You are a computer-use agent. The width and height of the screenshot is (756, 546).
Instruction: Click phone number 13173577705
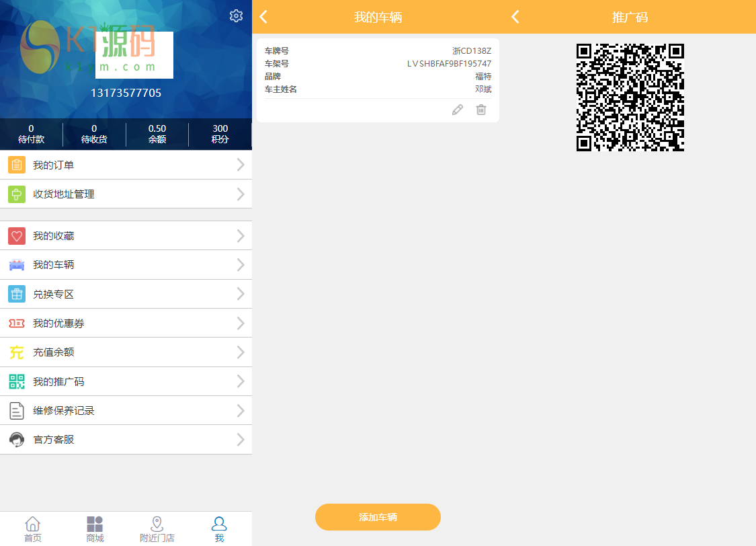click(x=126, y=93)
